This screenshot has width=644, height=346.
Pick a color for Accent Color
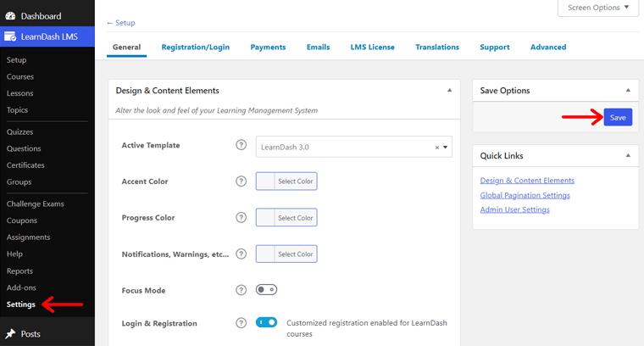[x=286, y=181]
